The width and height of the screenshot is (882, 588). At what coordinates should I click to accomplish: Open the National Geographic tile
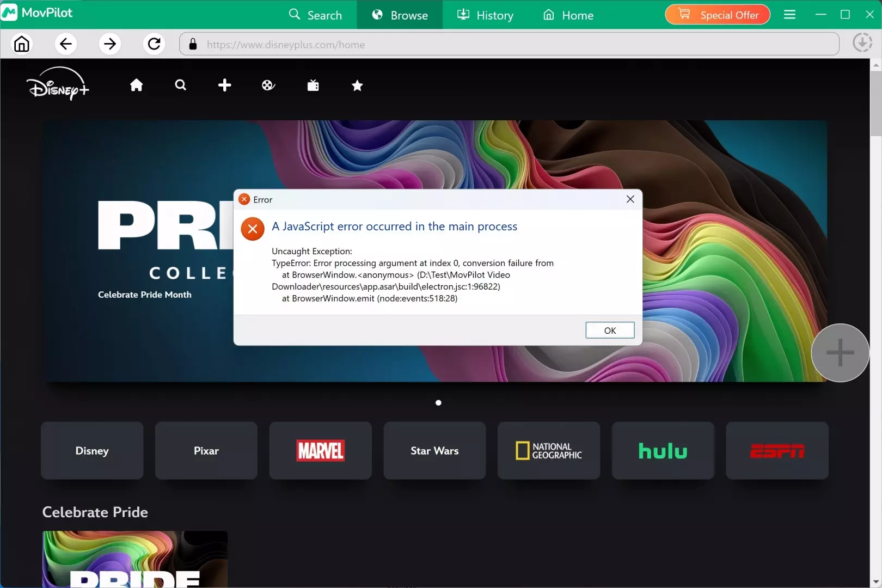(x=549, y=451)
